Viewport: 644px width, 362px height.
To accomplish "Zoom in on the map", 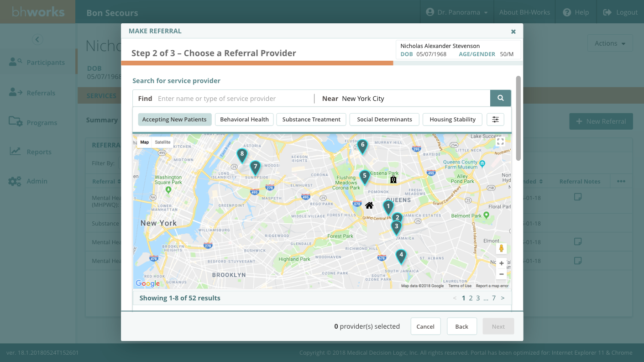I will (502, 263).
